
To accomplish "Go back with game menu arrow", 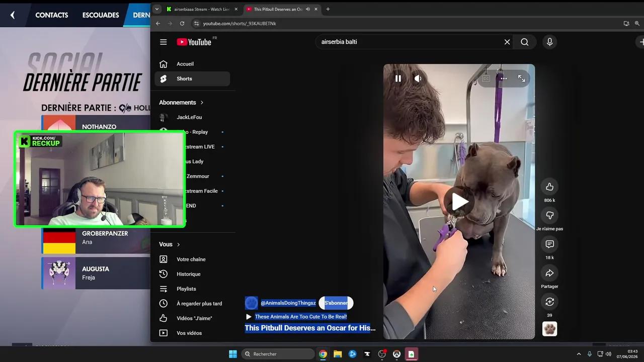I will pyautogui.click(x=13, y=15).
